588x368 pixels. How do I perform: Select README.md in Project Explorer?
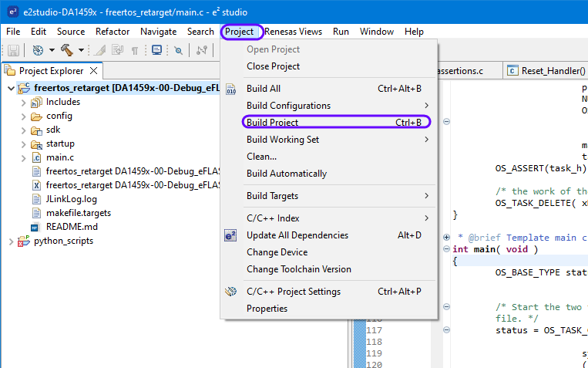pos(72,227)
